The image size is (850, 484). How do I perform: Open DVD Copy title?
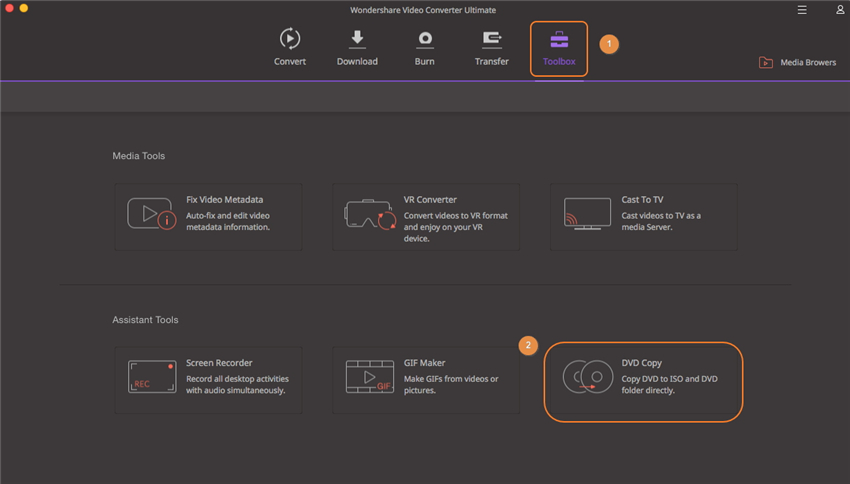pyautogui.click(x=641, y=363)
